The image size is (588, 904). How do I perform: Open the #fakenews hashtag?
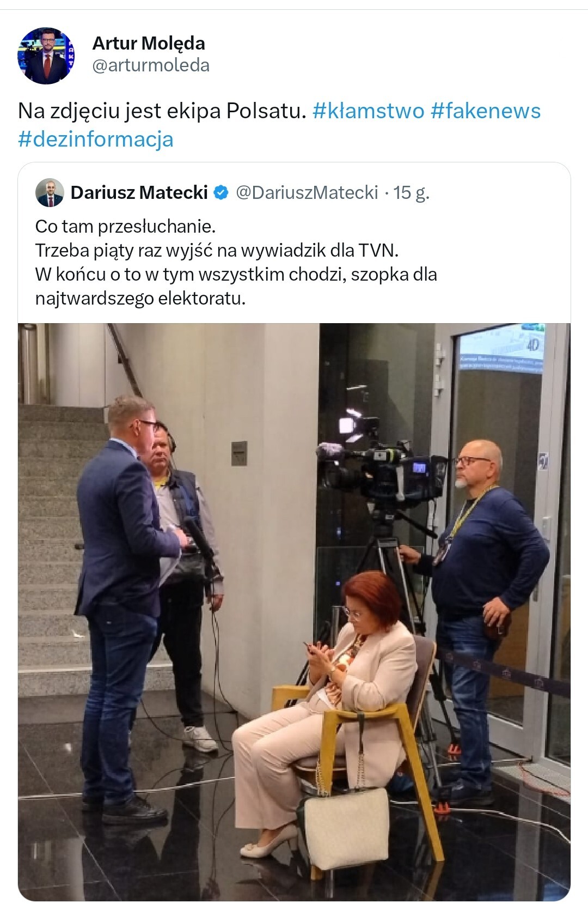point(486,111)
